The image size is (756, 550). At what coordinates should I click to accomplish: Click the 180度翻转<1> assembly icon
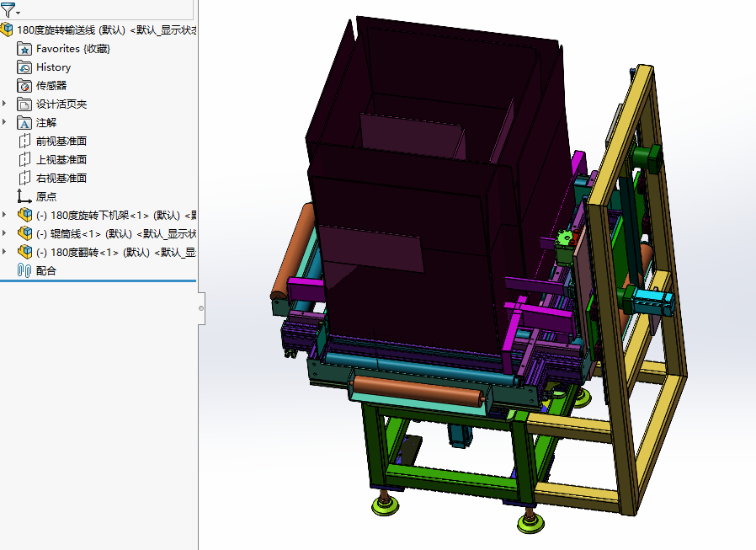coord(24,252)
